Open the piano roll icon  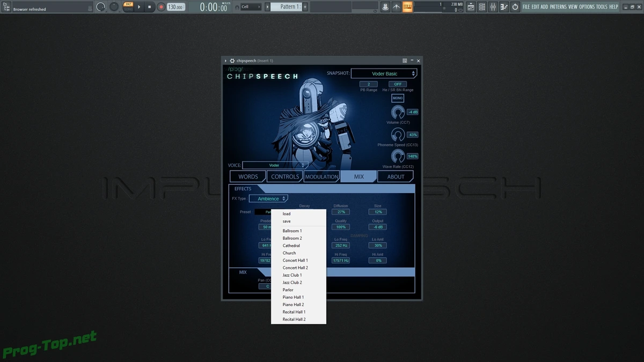coord(504,7)
